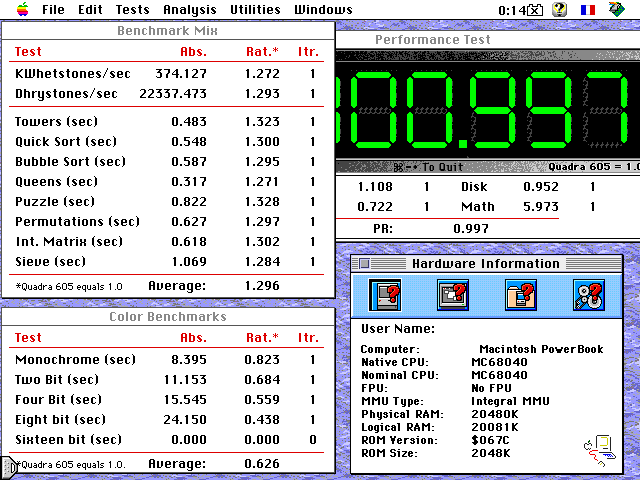Click the Hardware Information title bar
Screen dimensions: 640x480
coord(486,264)
